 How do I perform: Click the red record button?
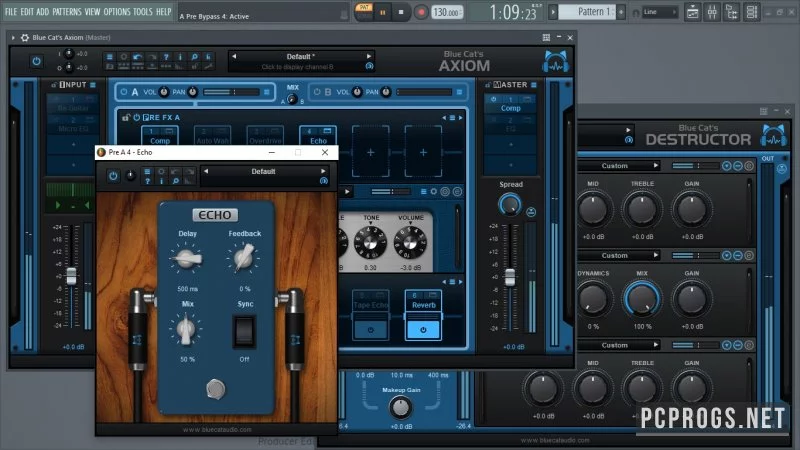(x=421, y=12)
